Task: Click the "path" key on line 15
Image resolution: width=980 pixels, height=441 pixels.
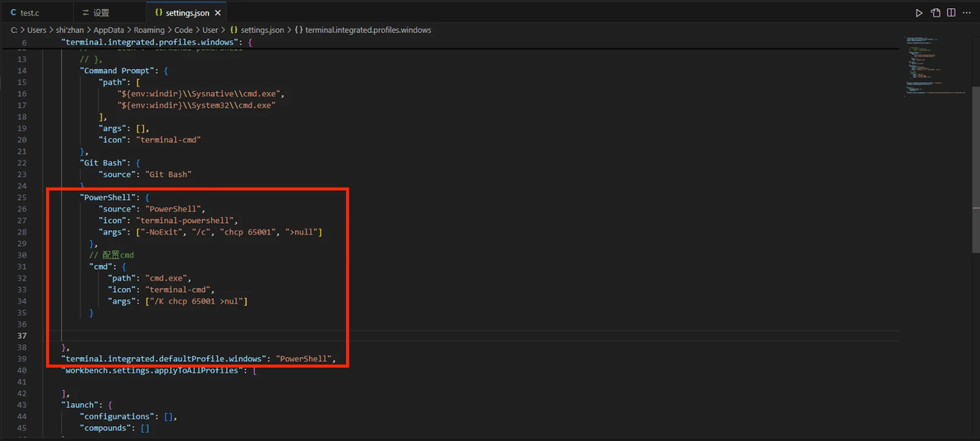Action: [x=113, y=82]
